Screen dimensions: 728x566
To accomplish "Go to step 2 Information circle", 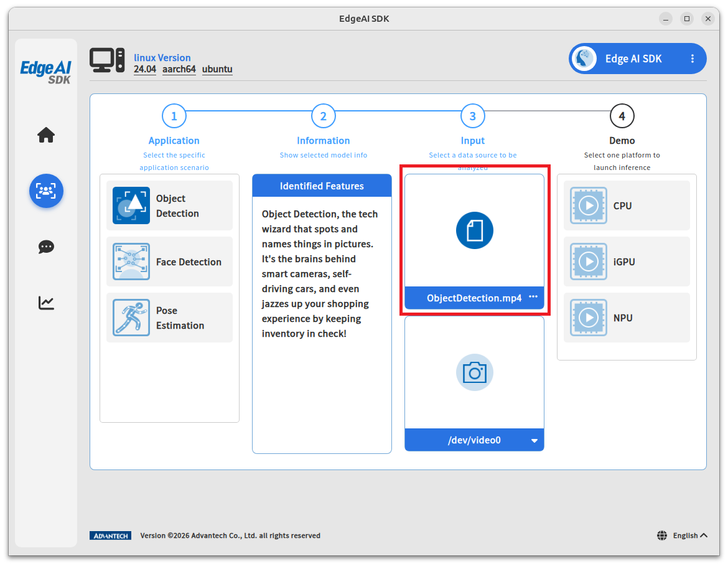I will pyautogui.click(x=323, y=116).
